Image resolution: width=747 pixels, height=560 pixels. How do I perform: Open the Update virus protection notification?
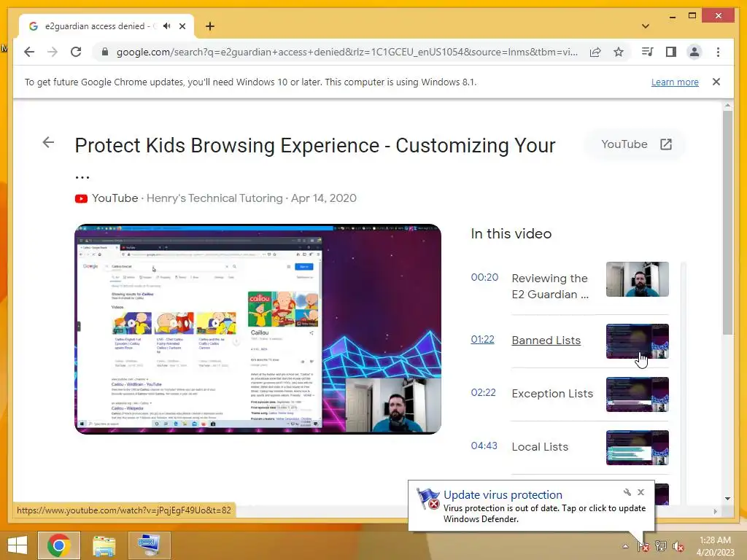[531, 506]
